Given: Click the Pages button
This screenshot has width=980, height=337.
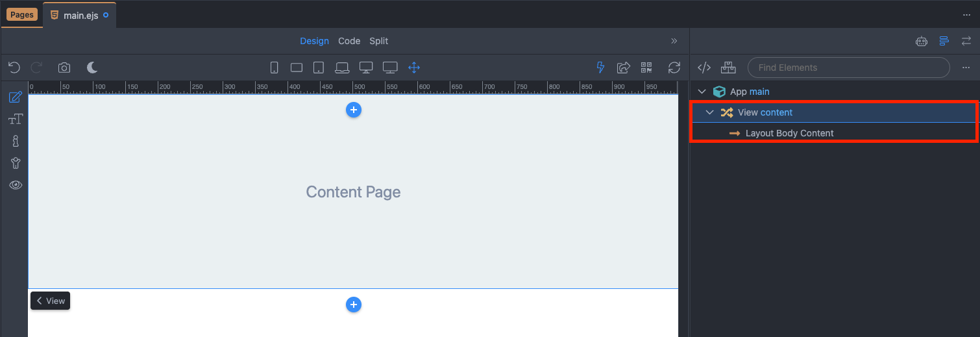Looking at the screenshot, I should pos(22,14).
